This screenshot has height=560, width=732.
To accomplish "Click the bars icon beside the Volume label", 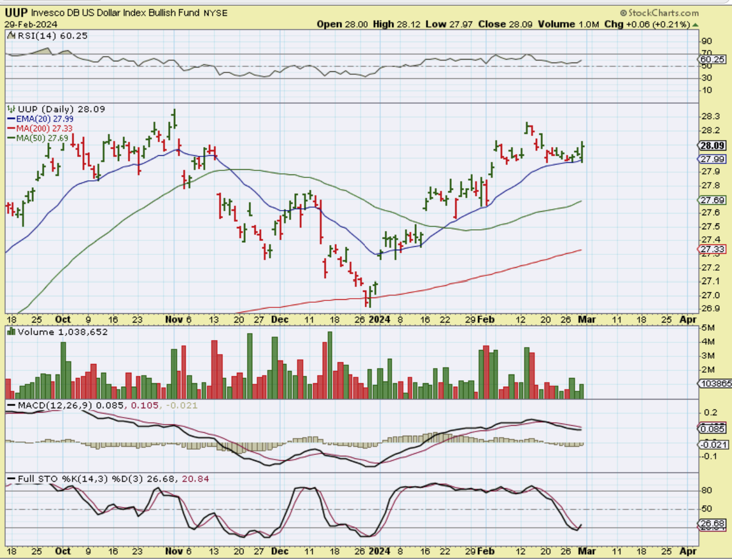I will 11,332.
